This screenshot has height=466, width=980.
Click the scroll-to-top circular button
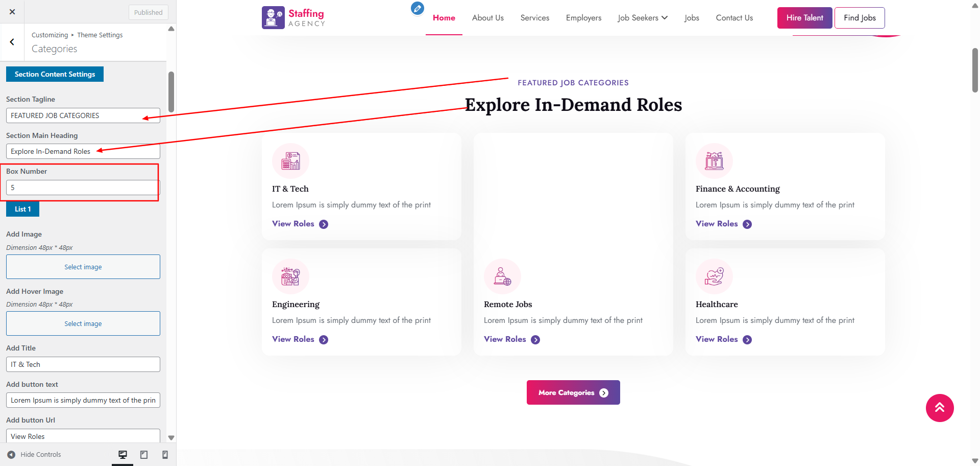(940, 408)
